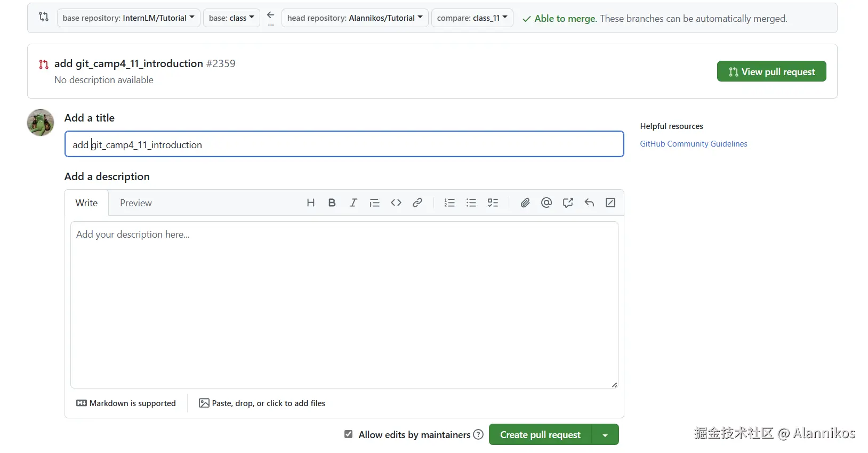Click the left arrow between base and head
The width and height of the screenshot is (868, 453).
[x=271, y=15]
